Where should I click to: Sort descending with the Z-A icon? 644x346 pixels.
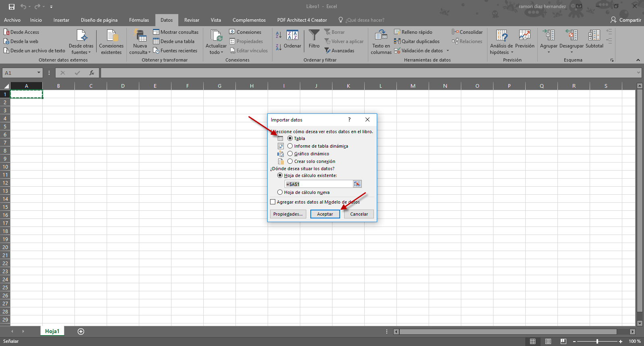point(279,47)
